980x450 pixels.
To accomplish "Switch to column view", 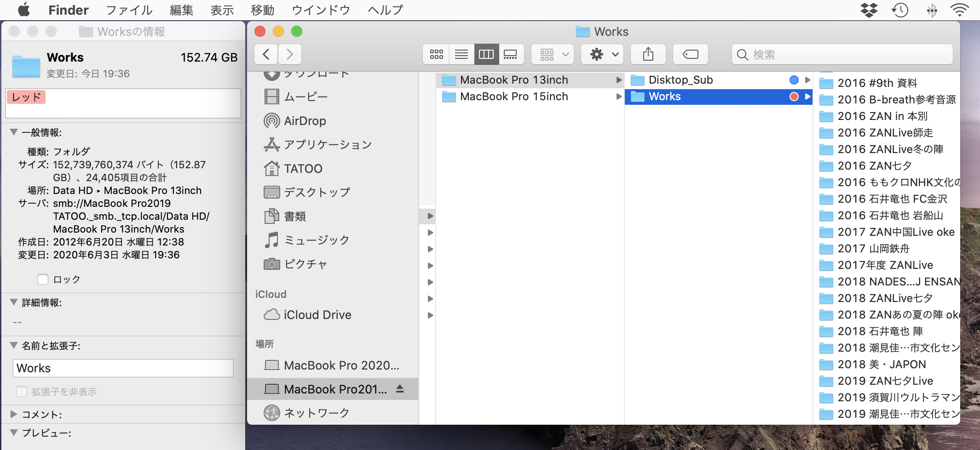I will (486, 55).
